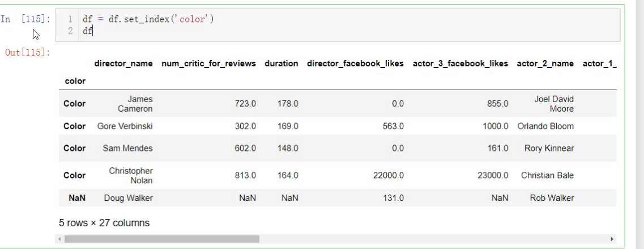This screenshot has width=644, height=249.
Task: Click the Color index of Sam Mendes row
Action: click(74, 148)
